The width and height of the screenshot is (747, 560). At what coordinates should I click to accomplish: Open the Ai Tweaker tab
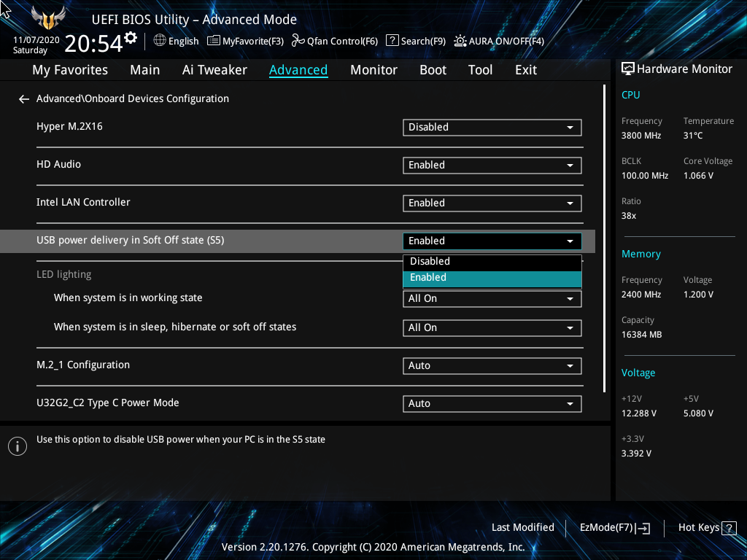[214, 70]
